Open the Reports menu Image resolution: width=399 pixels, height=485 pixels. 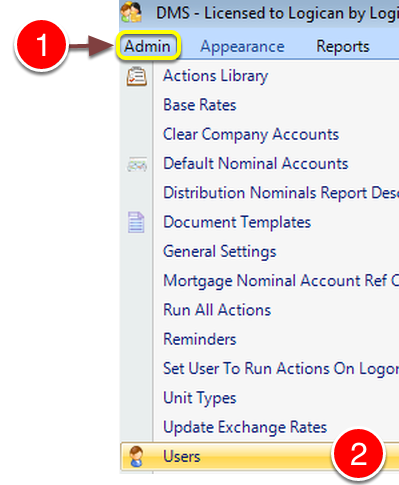coord(343,46)
